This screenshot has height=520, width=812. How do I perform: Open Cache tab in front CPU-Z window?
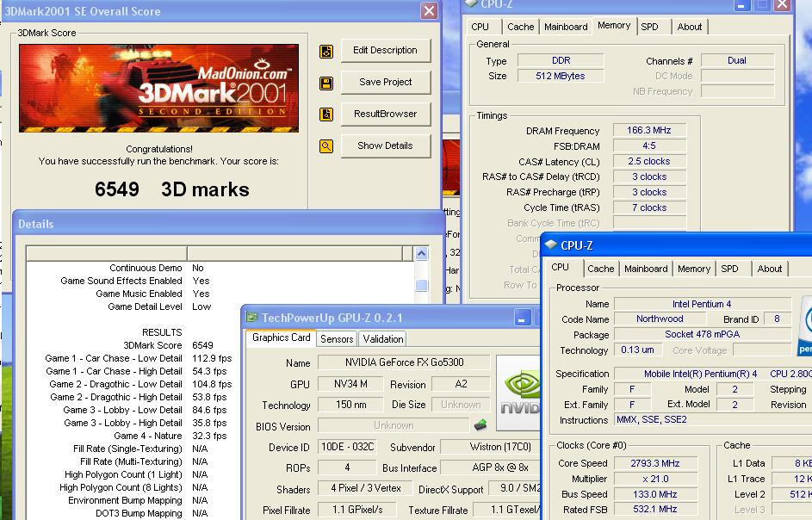[x=601, y=269]
